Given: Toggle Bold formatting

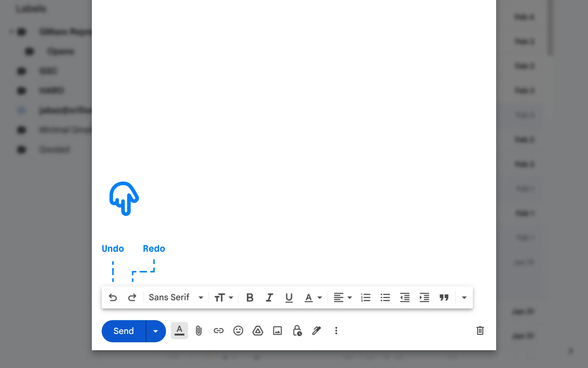Looking at the screenshot, I should point(250,297).
